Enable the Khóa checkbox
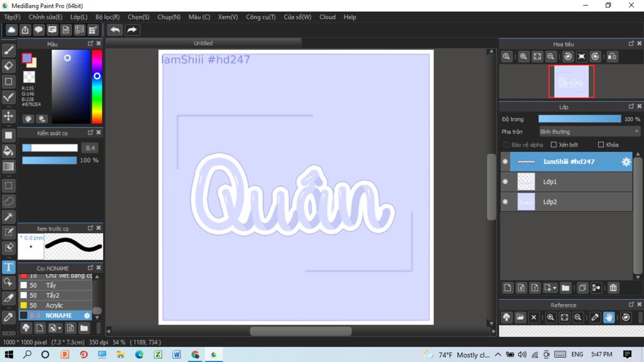 point(601,145)
